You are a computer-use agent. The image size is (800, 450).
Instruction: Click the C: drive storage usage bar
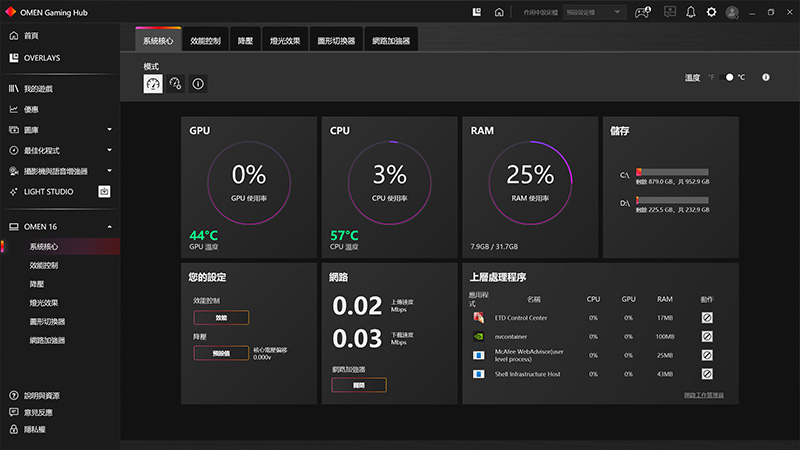672,173
